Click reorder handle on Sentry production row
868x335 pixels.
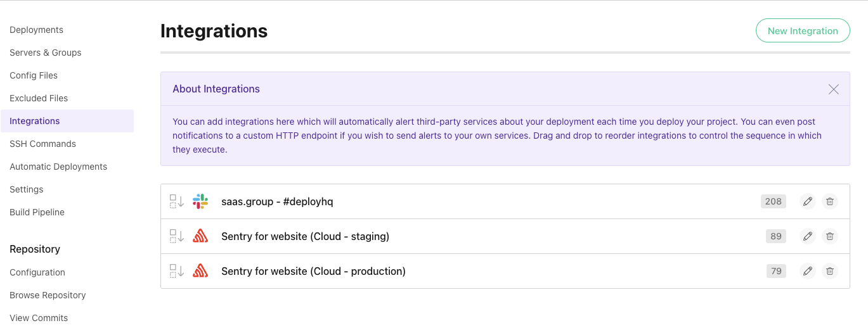[x=176, y=271]
